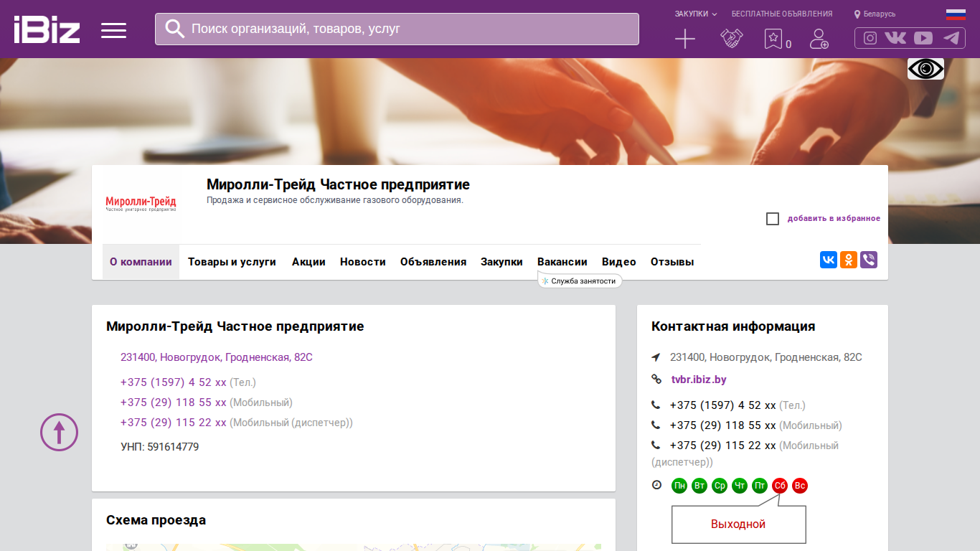
Task: Check the 'добавить в избранное' checkbox
Action: click(773, 219)
